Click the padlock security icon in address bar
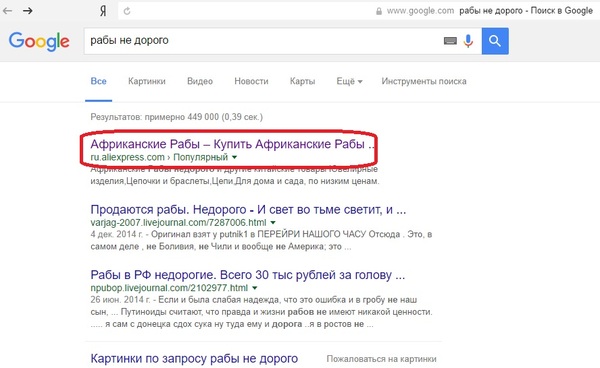Screen dimensions: 600x368 (379, 11)
